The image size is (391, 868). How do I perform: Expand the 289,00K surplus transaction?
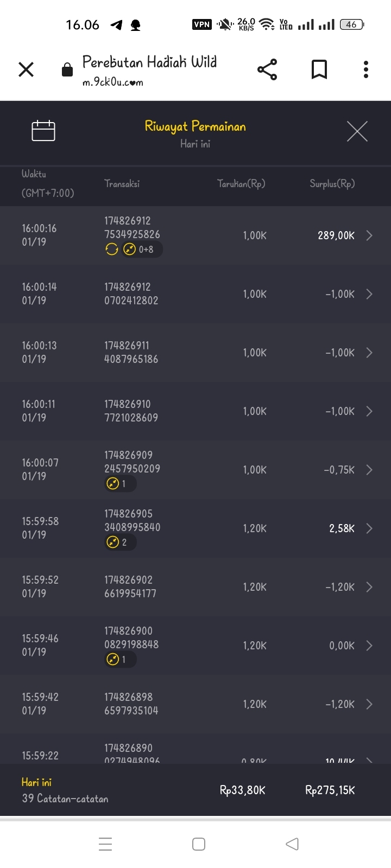(x=369, y=235)
